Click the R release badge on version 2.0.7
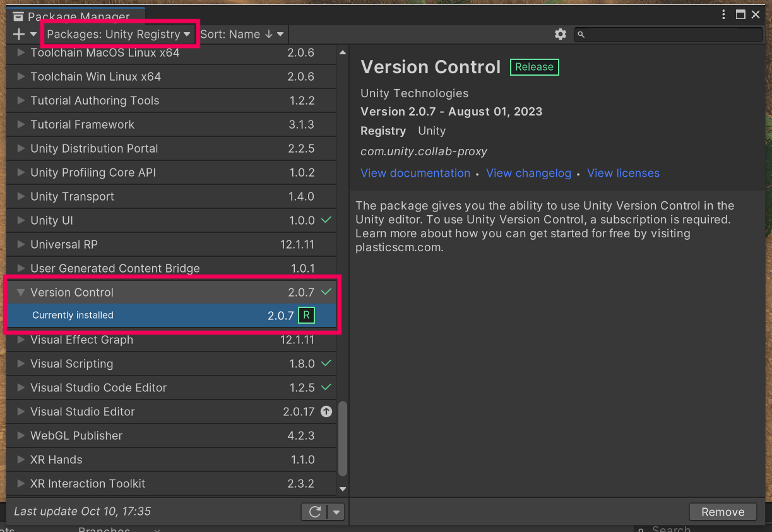 point(306,316)
